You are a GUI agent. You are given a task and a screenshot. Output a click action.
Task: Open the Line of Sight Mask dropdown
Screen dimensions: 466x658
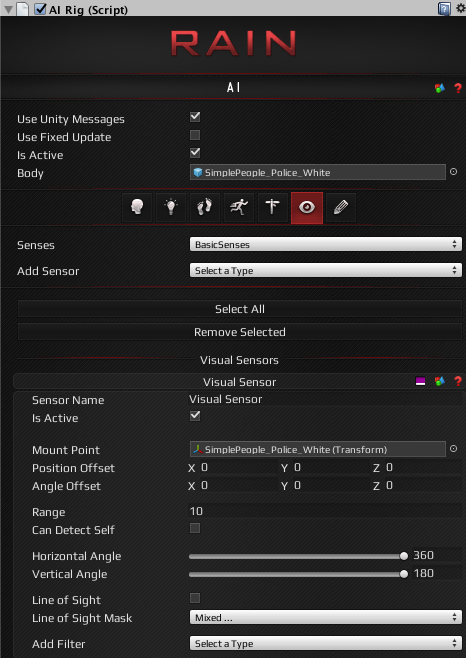tap(326, 618)
